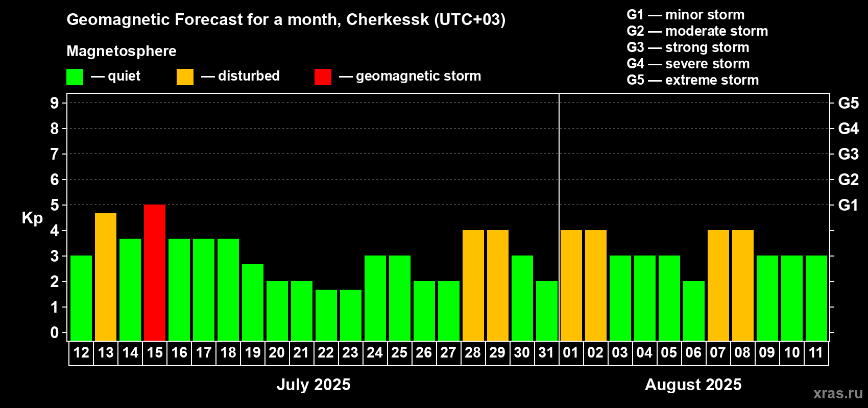Click the date label 24
Viewport: 868px width, 408px height.
click(375, 353)
